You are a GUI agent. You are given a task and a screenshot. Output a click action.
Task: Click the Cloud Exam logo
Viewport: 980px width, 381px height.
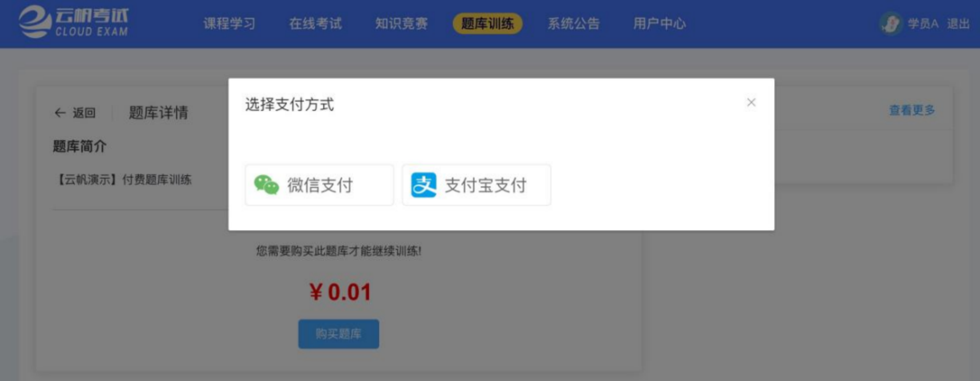pos(73,22)
